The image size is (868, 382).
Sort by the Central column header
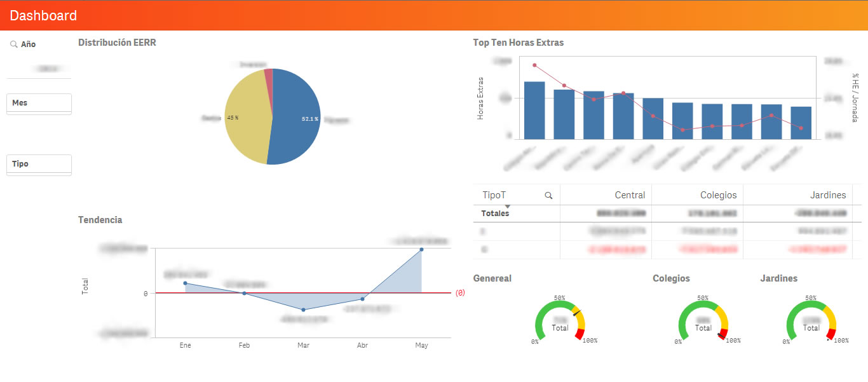[x=630, y=195]
